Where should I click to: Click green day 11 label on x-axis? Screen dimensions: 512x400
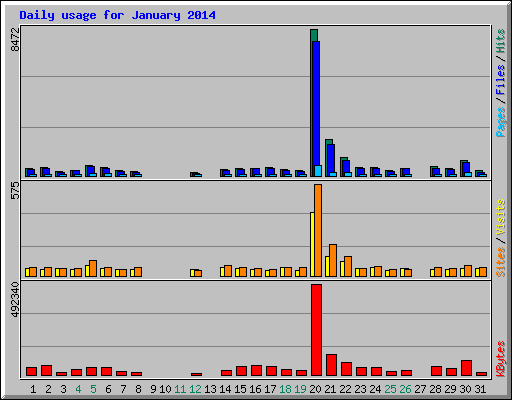coord(180,389)
